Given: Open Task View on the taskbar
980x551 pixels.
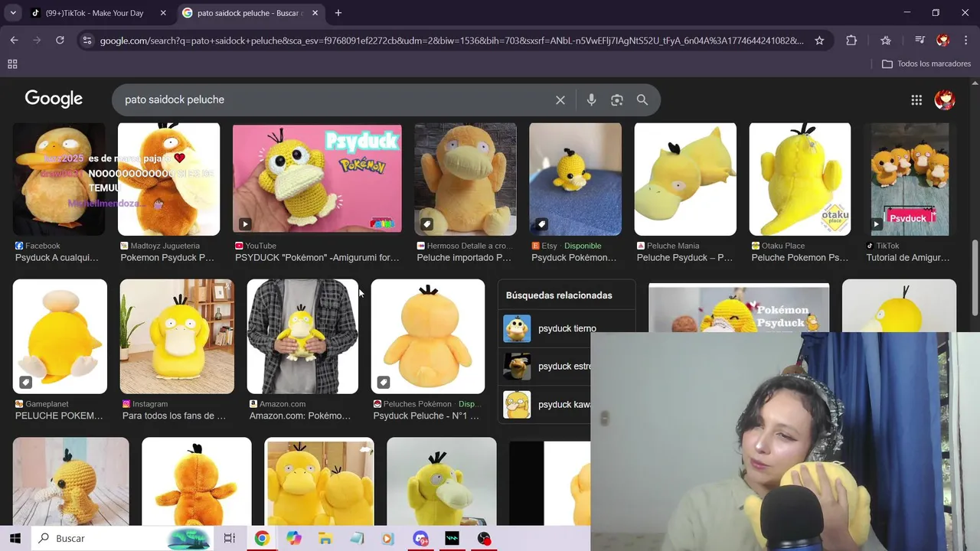Looking at the screenshot, I should click(229, 538).
